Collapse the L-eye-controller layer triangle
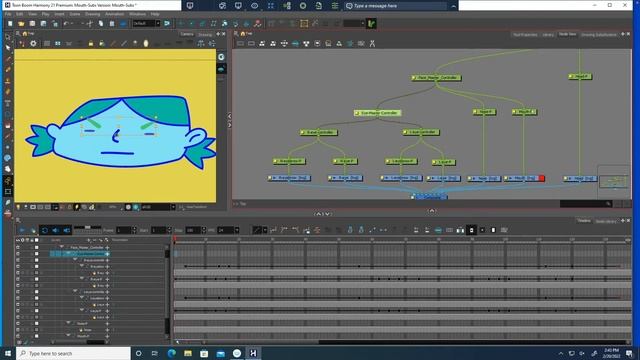The height and width of the screenshot is (360, 640). pos(75,291)
